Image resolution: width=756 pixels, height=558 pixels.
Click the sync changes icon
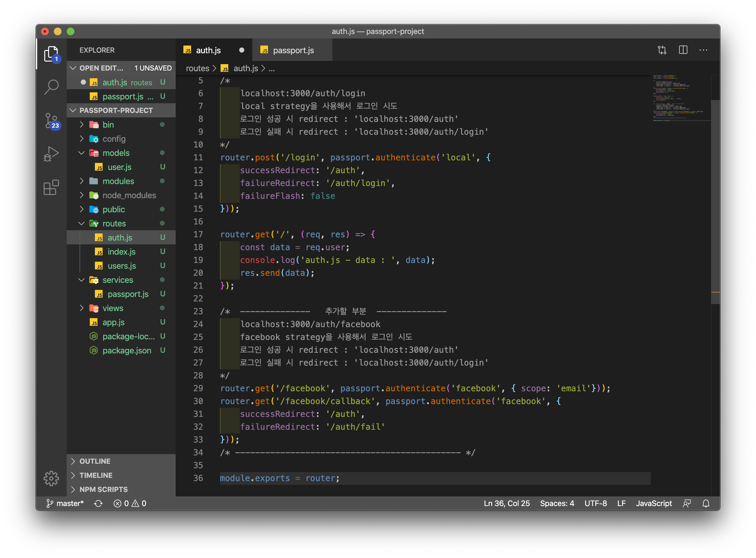pos(98,503)
